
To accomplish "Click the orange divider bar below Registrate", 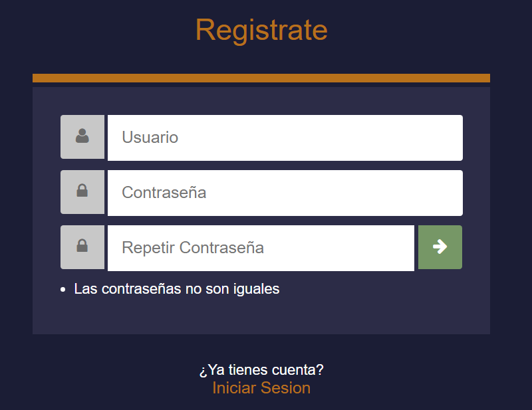I will pos(261,76).
